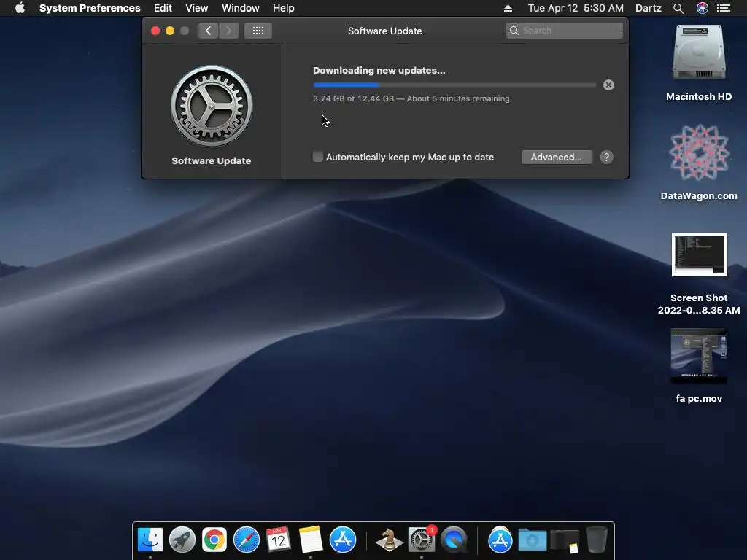Open Notification Center list icon
747x560 pixels.
point(724,8)
